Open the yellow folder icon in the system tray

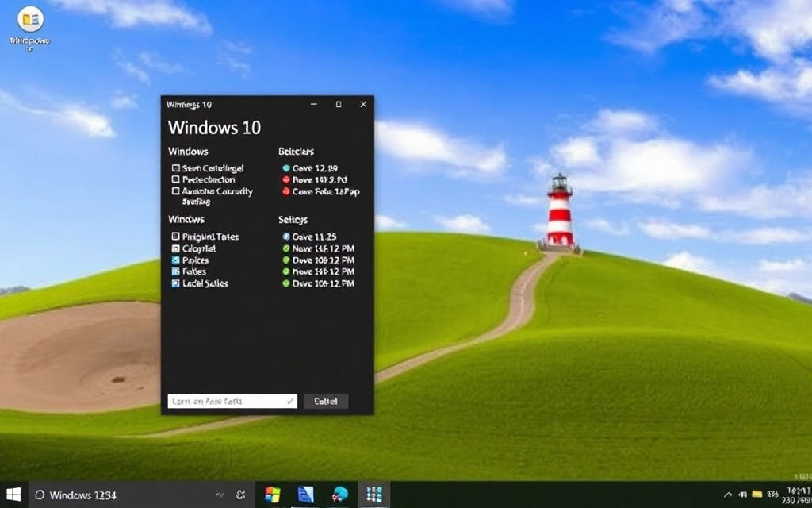(757, 495)
